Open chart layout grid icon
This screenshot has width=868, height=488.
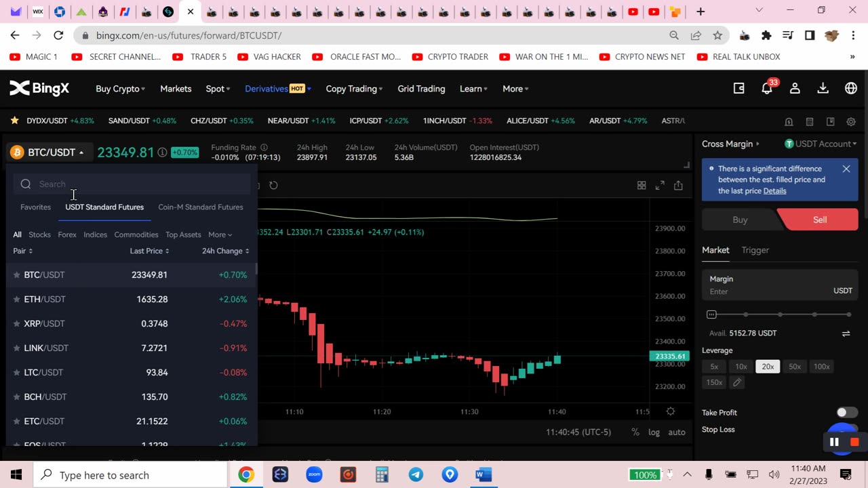[x=642, y=185]
